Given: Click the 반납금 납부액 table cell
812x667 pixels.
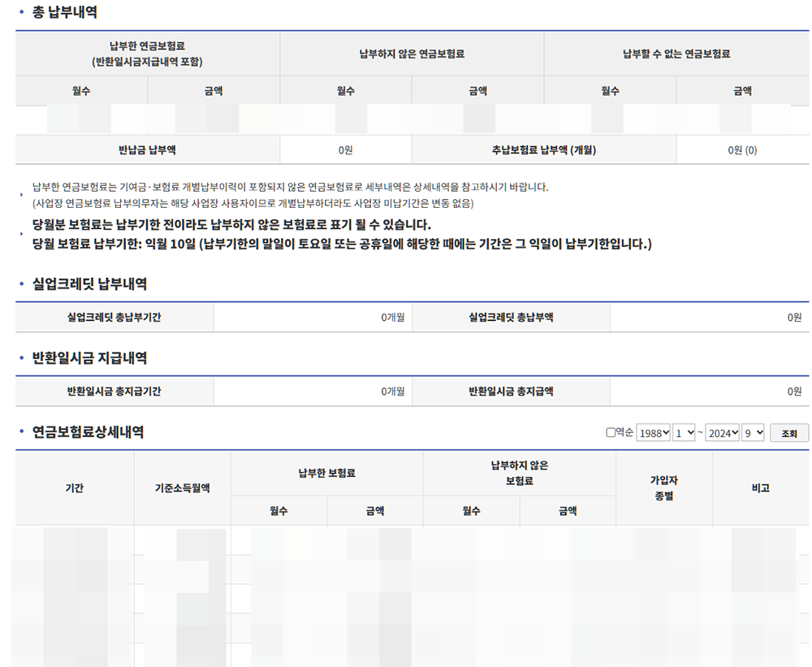Looking at the screenshot, I should click(x=145, y=149).
